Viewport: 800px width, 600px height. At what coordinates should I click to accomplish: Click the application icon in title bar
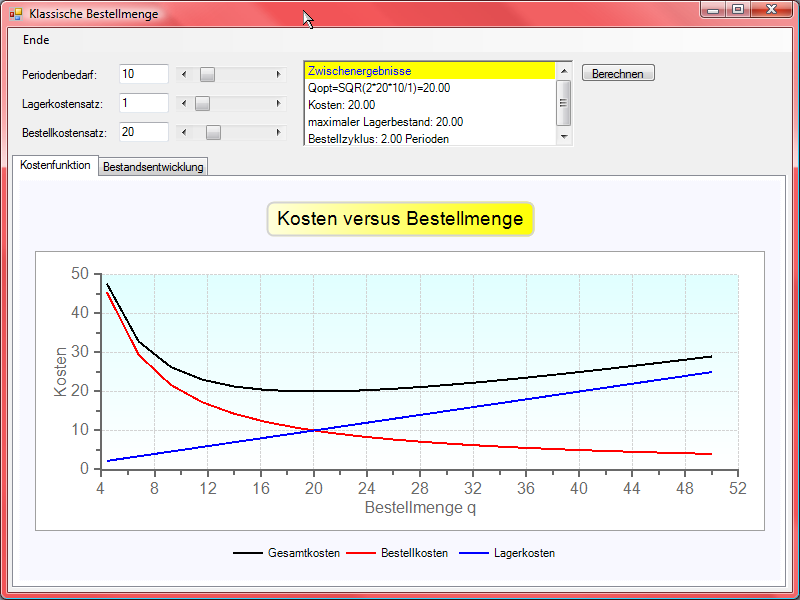pos(15,14)
